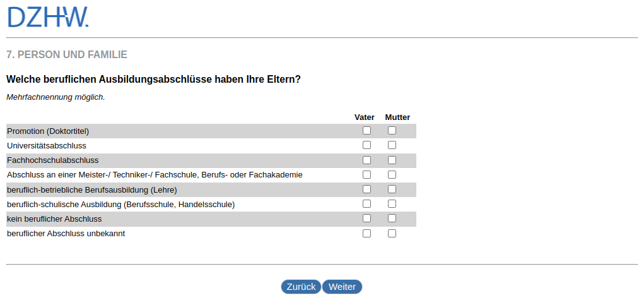Screen dimensions: 644x300
Task: Check Mutter for Promotion (Doktortitel)
Action: (x=392, y=131)
